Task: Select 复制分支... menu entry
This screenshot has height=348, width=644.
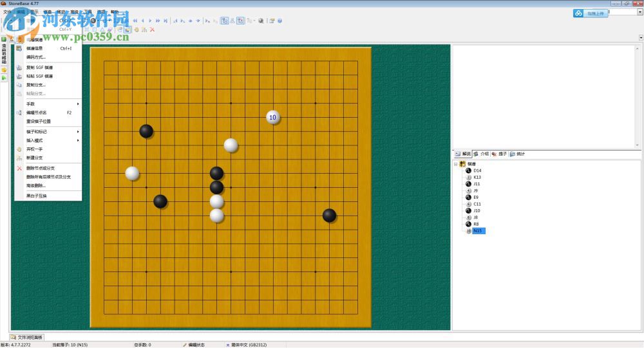Action: point(48,85)
